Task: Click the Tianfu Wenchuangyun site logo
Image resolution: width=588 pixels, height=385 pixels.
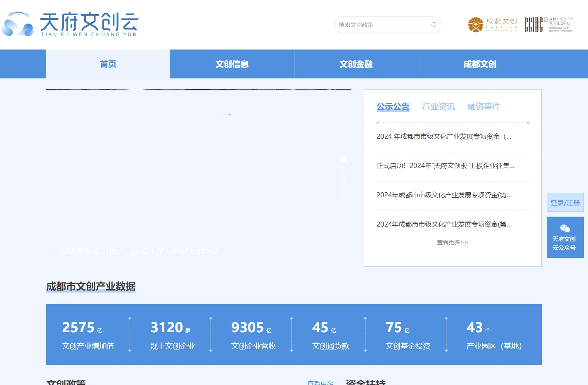Action: [x=70, y=24]
